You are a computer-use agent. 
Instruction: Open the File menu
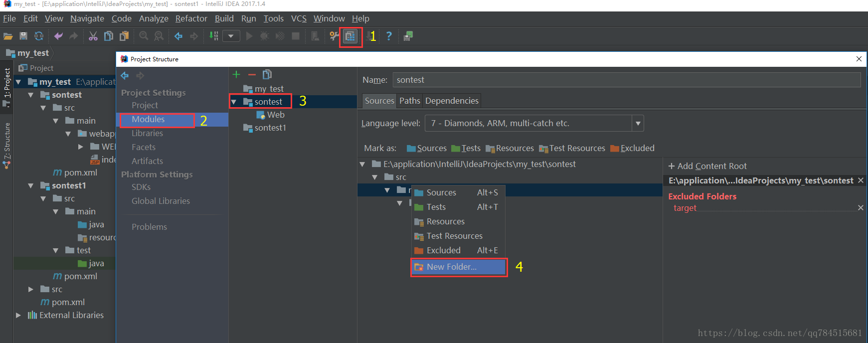point(9,18)
